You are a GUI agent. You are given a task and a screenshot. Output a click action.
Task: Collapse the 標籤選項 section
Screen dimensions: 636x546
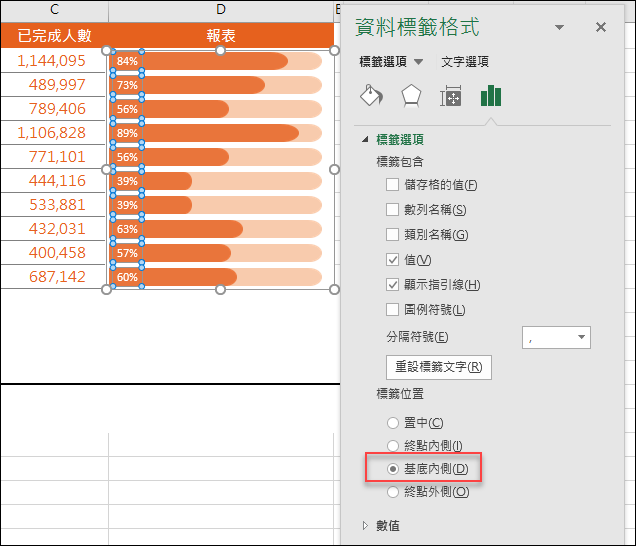click(365, 140)
